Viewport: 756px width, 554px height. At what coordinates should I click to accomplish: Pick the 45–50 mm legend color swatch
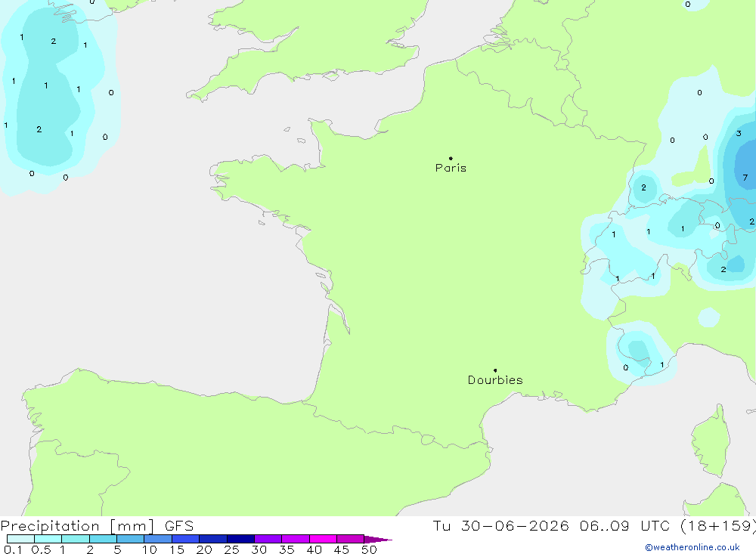(x=351, y=539)
